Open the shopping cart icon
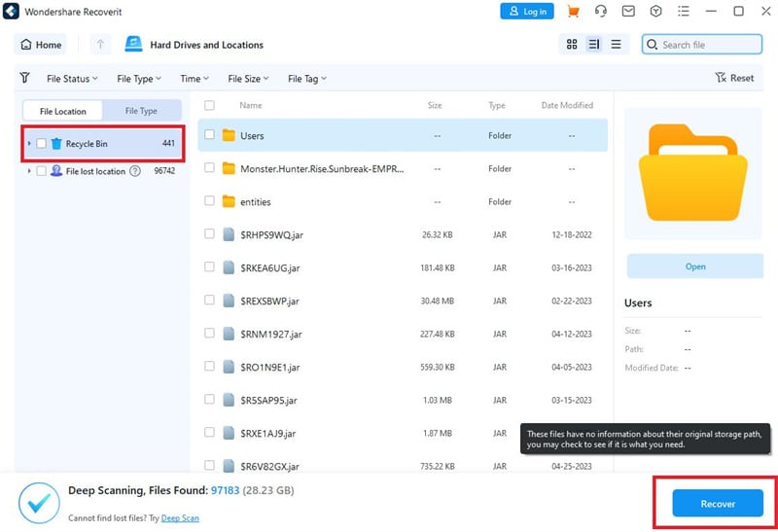Screen dimensions: 778x532 [573, 12]
